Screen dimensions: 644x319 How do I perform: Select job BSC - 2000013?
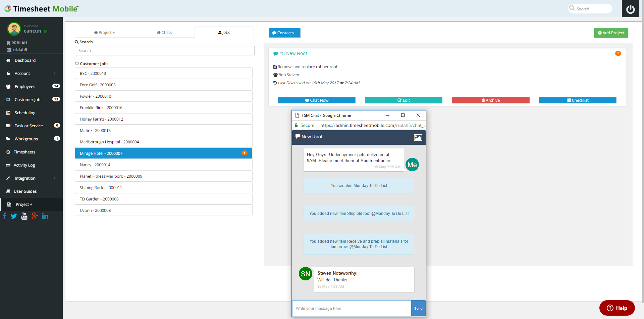point(164,73)
